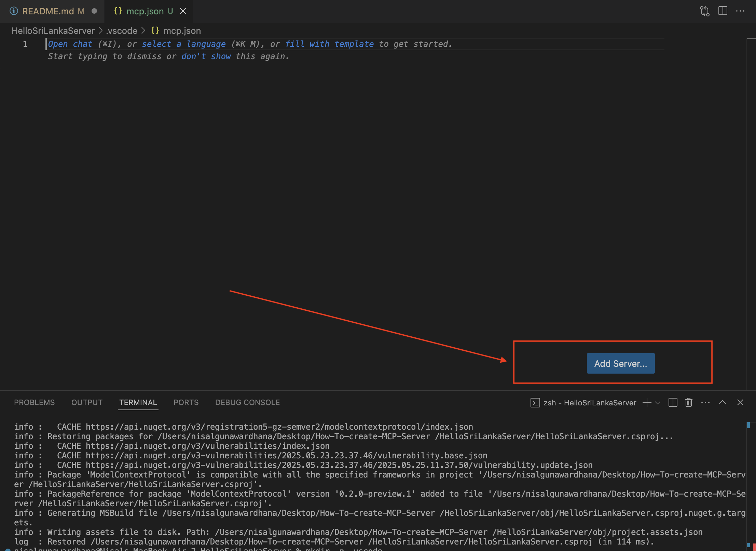Click the 'don't show' link
Image resolution: width=756 pixels, height=551 pixels.
[206, 56]
